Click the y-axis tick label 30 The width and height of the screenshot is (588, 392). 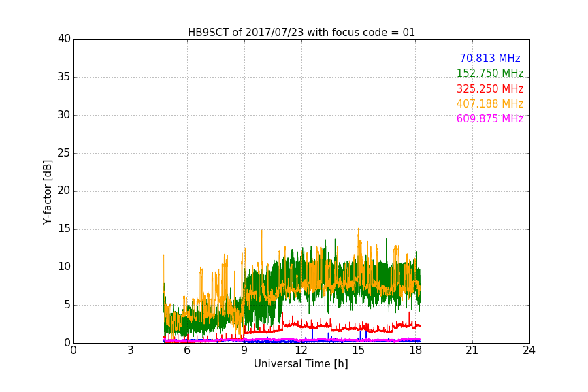(64, 115)
